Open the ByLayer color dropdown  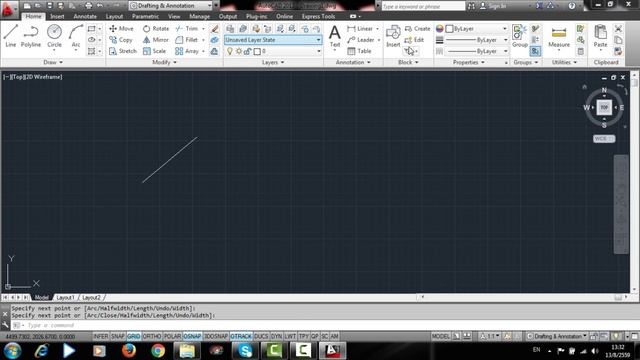[505, 29]
